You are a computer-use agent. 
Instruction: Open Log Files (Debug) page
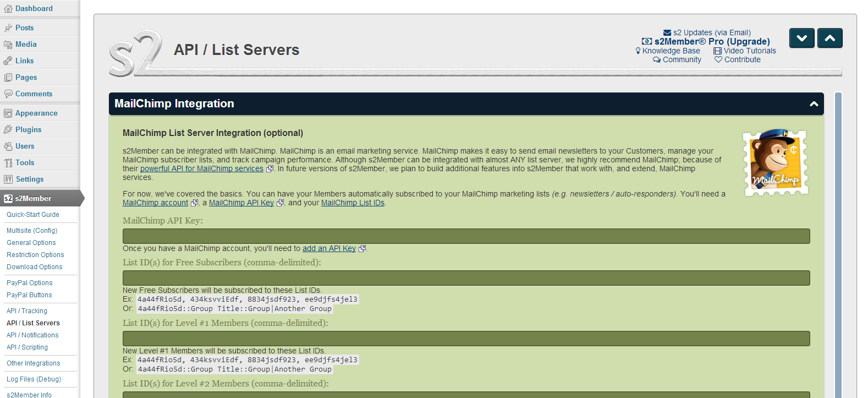[x=34, y=379]
